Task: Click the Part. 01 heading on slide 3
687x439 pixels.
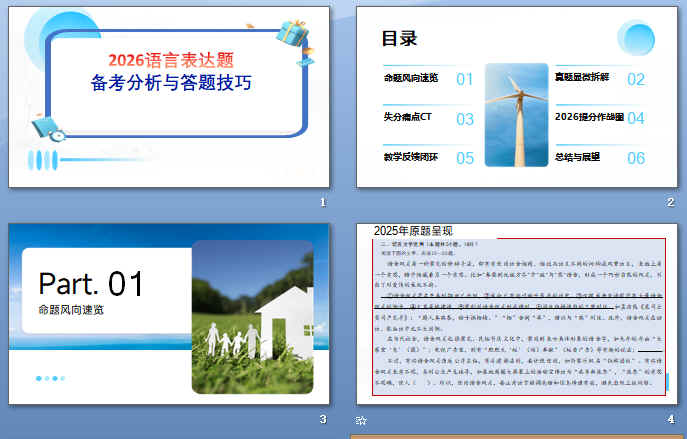Action: coord(92,283)
